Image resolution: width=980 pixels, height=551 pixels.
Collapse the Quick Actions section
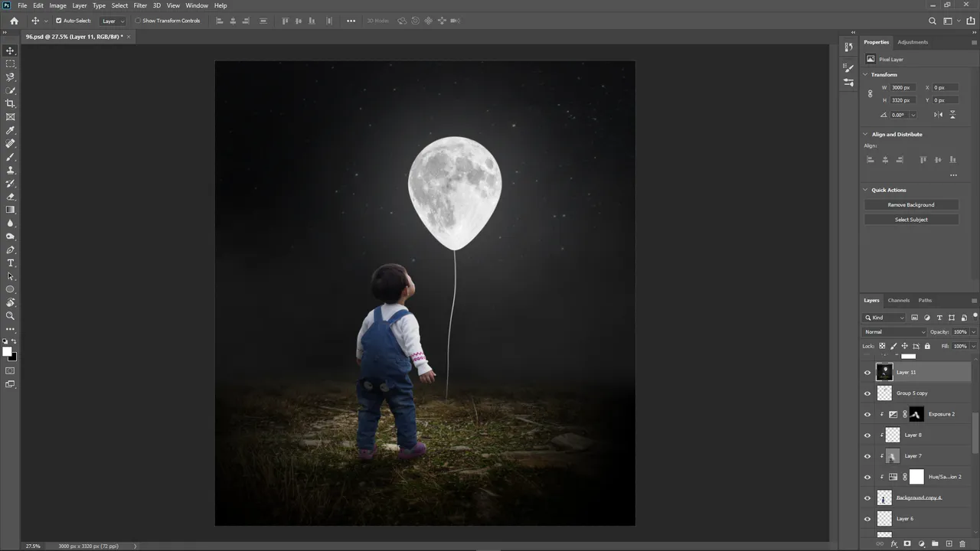click(865, 190)
